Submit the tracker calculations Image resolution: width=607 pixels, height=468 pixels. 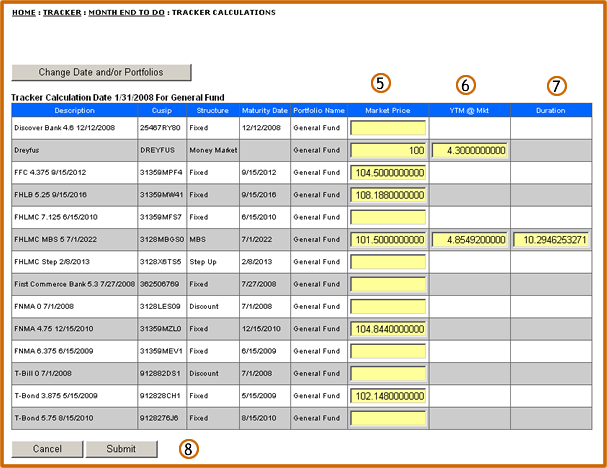click(x=121, y=449)
